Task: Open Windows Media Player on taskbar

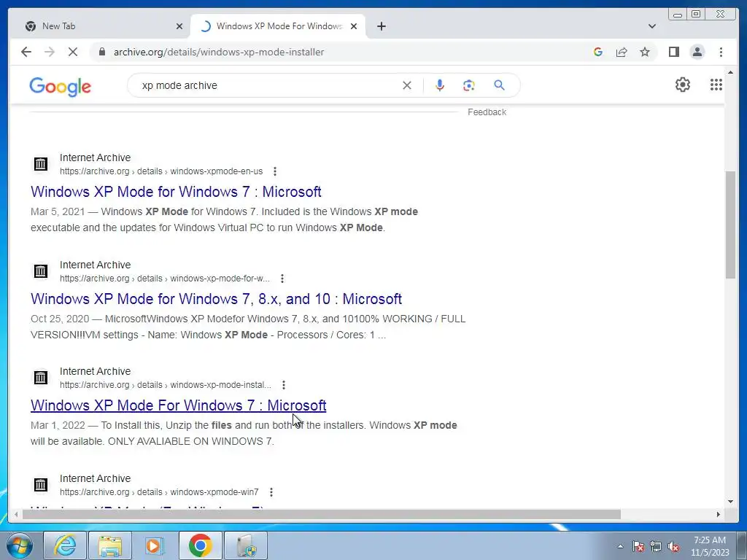Action: 155,545
